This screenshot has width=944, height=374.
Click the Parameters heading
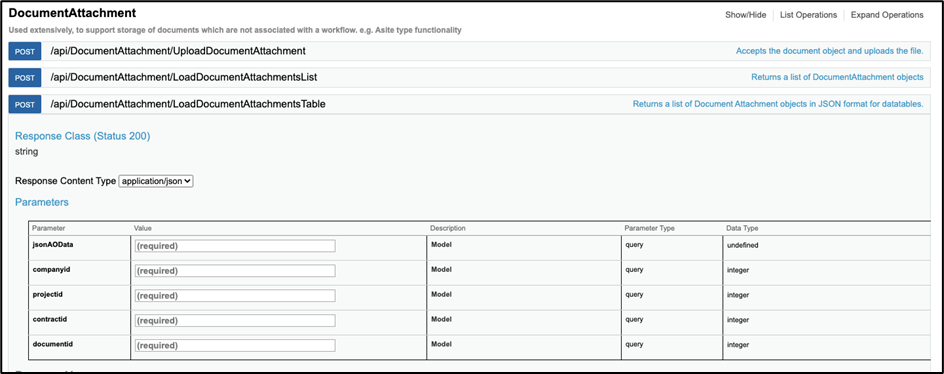click(x=42, y=202)
